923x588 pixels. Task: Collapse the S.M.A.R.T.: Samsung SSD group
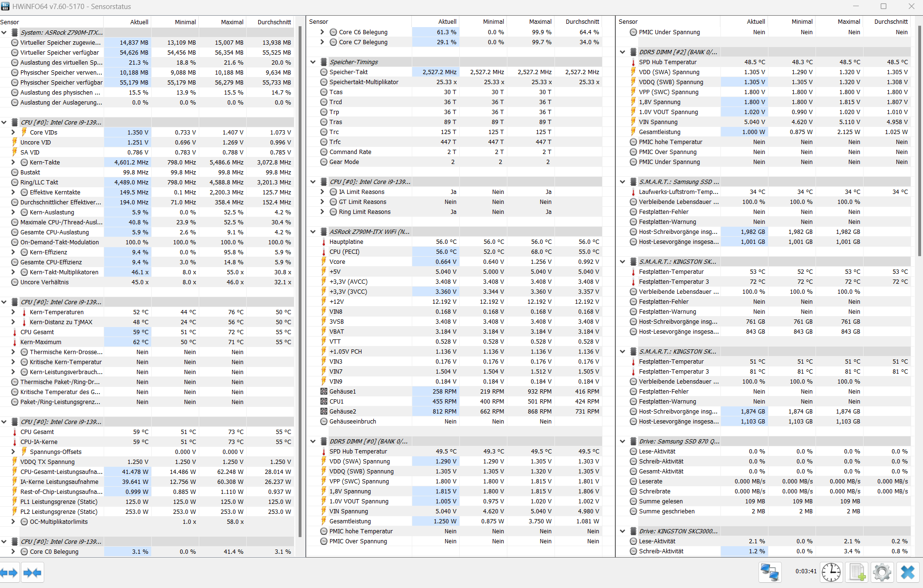tap(622, 182)
